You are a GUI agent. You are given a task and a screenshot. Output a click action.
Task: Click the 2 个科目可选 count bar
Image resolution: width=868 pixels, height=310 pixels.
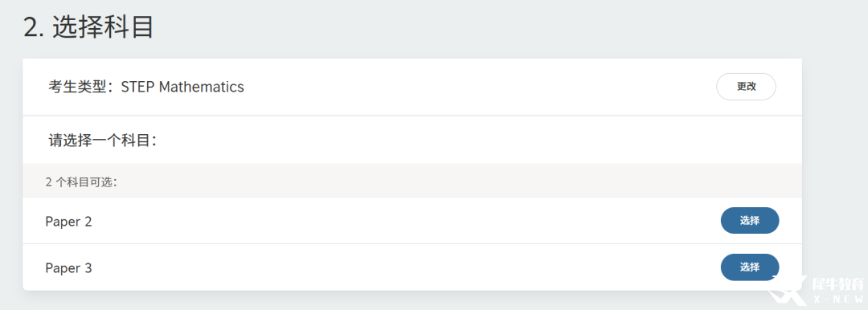[x=412, y=182]
